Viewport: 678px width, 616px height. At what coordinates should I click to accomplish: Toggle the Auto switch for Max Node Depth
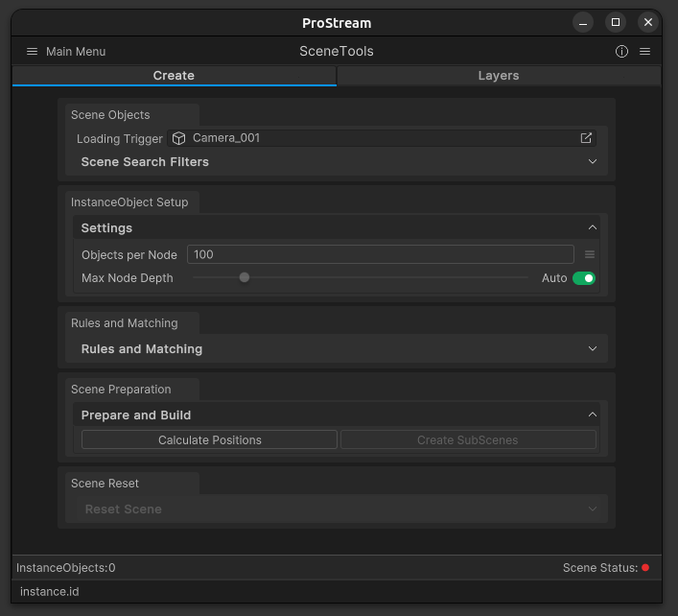point(584,278)
